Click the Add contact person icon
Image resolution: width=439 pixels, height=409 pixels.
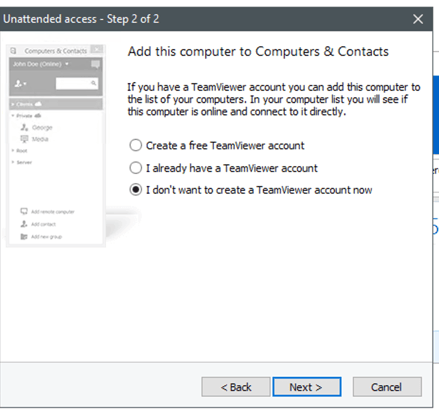tap(24, 224)
